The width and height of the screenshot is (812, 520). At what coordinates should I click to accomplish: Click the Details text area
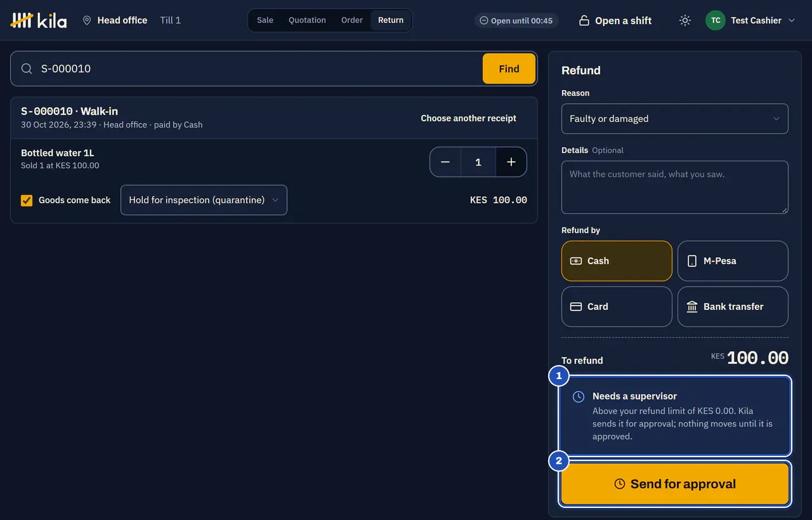pyautogui.click(x=675, y=187)
